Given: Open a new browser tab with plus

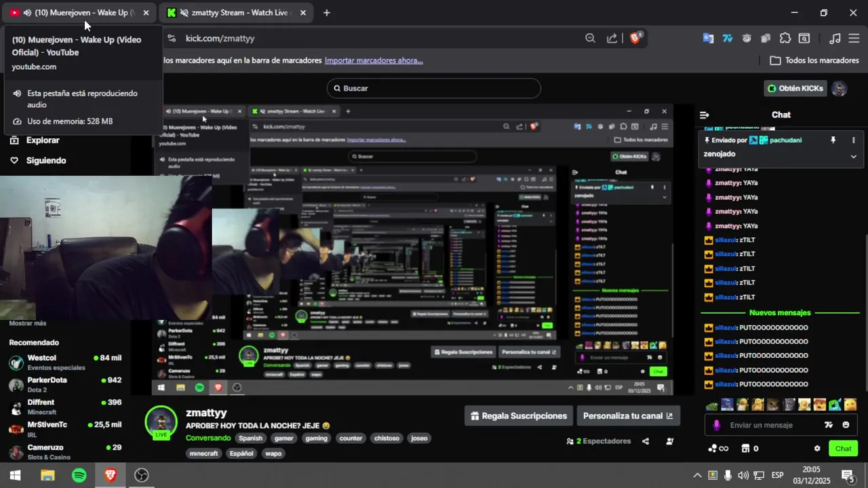Looking at the screenshot, I should (x=326, y=13).
